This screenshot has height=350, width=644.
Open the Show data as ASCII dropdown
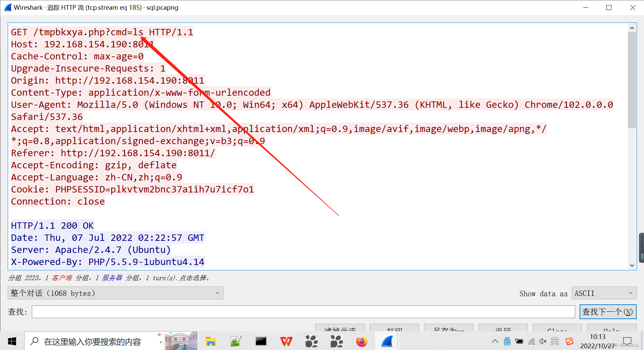click(x=604, y=293)
